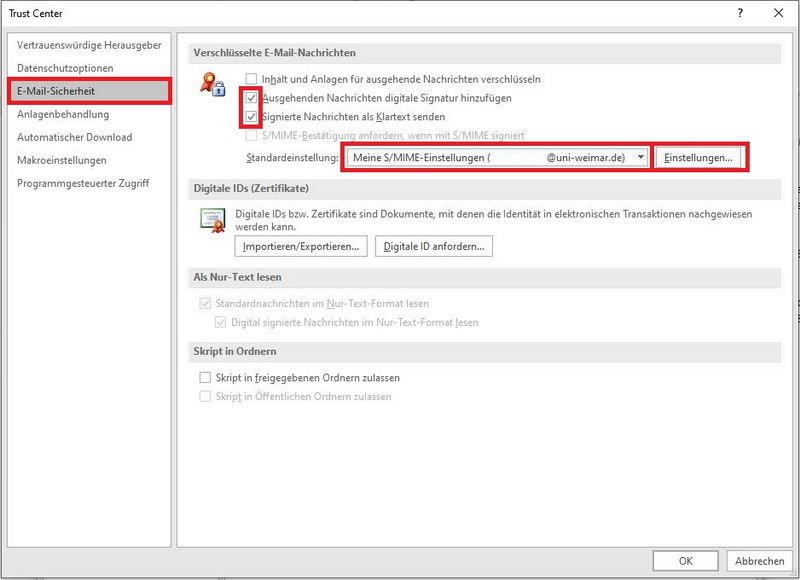Close the Trust Center dialog
800x580 pixels.
point(779,13)
